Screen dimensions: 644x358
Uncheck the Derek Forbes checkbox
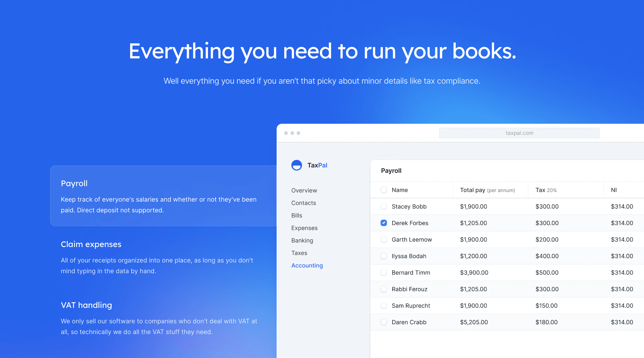coord(383,223)
